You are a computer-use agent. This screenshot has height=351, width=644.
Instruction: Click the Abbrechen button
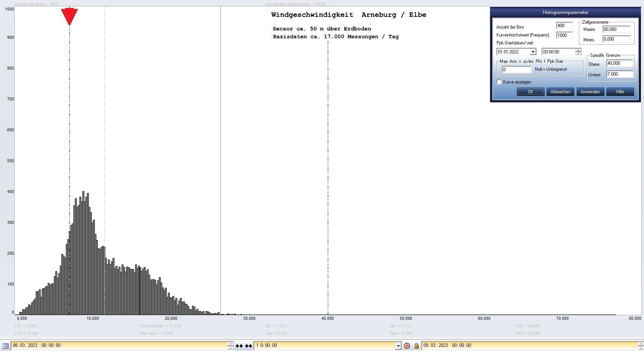pyautogui.click(x=560, y=92)
